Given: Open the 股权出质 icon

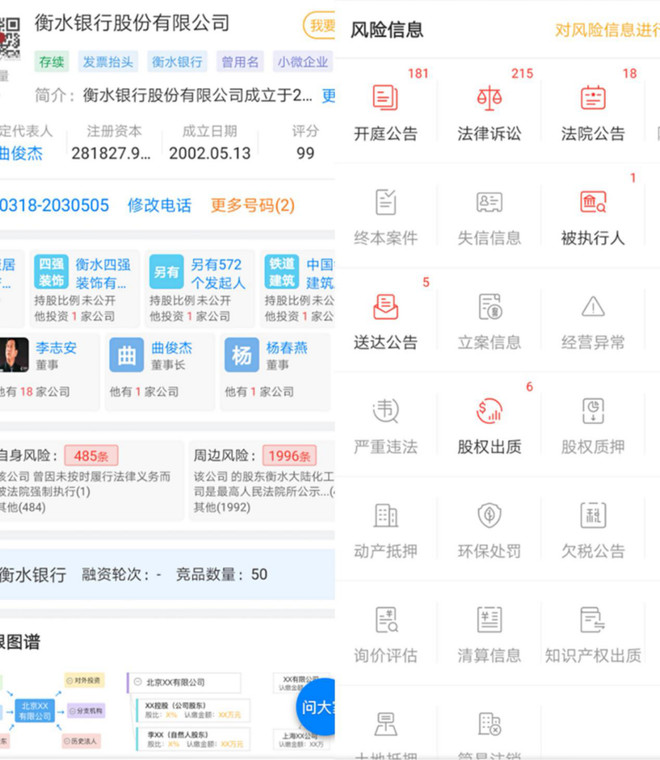Looking at the screenshot, I should (489, 411).
